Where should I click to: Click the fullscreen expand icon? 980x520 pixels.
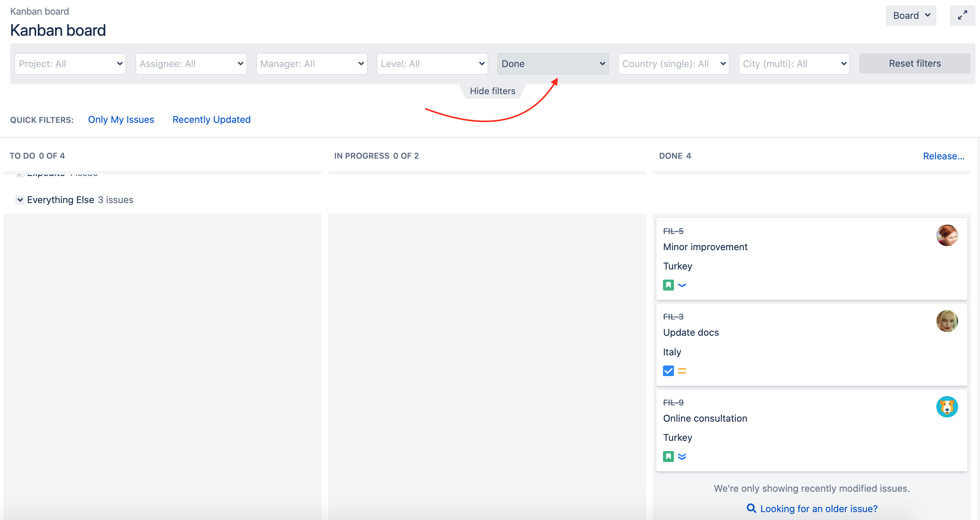tap(962, 15)
